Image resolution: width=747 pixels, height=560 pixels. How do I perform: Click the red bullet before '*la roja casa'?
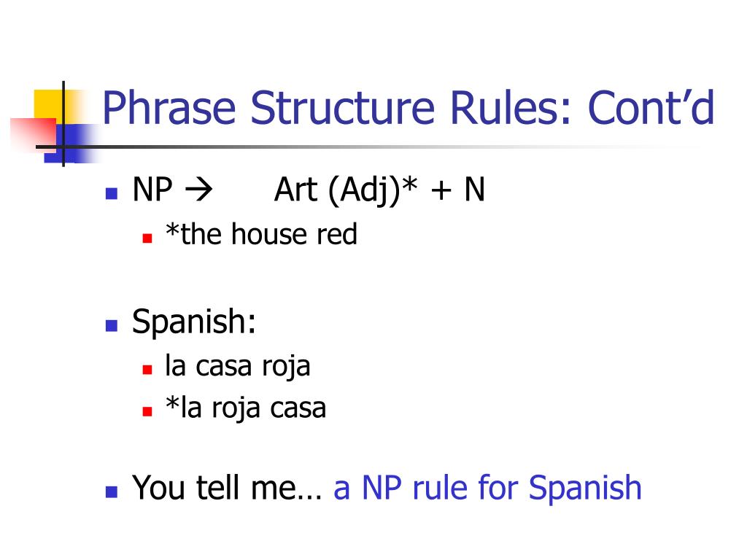pyautogui.click(x=147, y=411)
